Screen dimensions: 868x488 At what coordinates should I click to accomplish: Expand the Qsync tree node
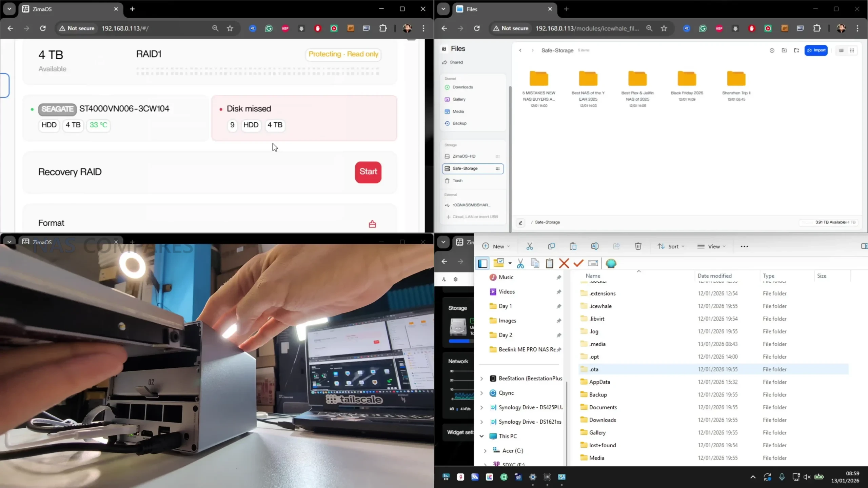click(481, 393)
